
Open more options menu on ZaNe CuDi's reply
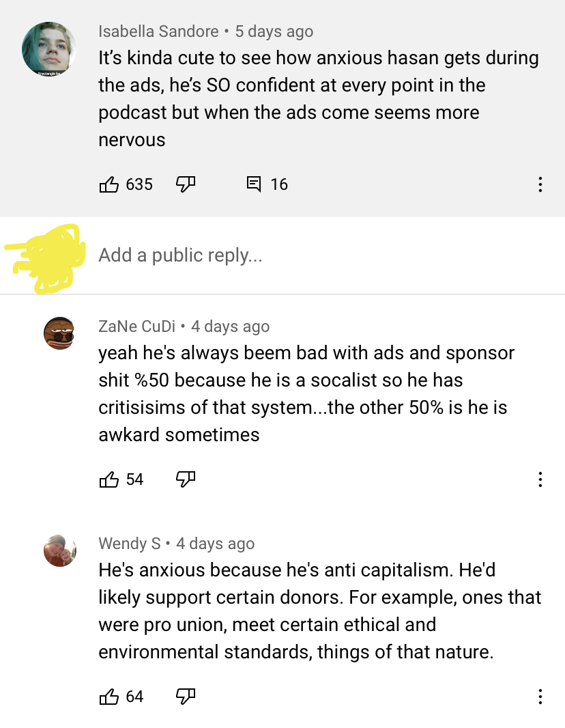click(x=540, y=479)
